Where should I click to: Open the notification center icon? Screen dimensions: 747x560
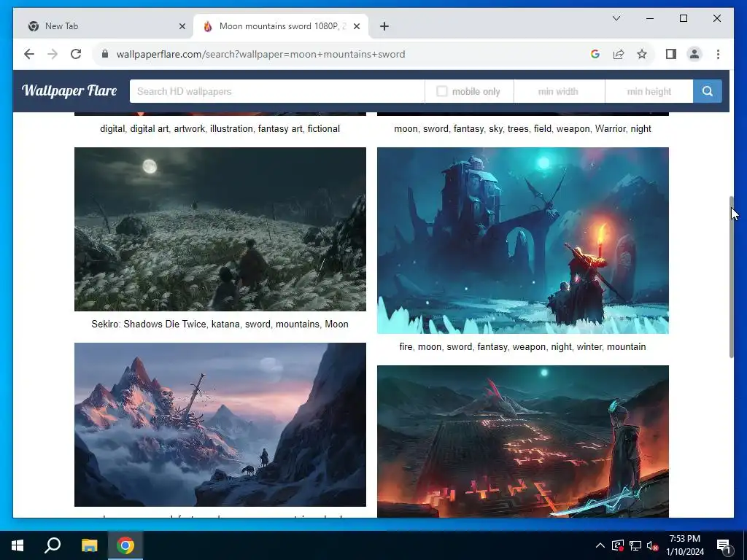724,545
